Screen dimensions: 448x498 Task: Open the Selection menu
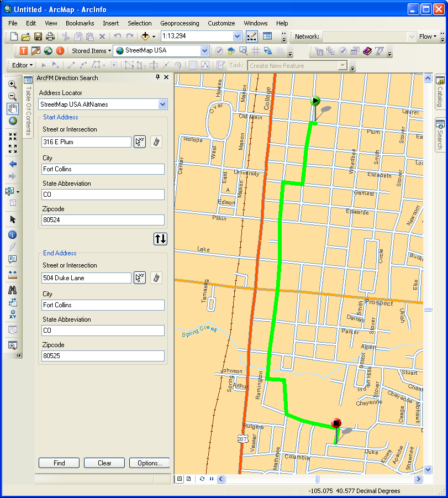click(139, 23)
